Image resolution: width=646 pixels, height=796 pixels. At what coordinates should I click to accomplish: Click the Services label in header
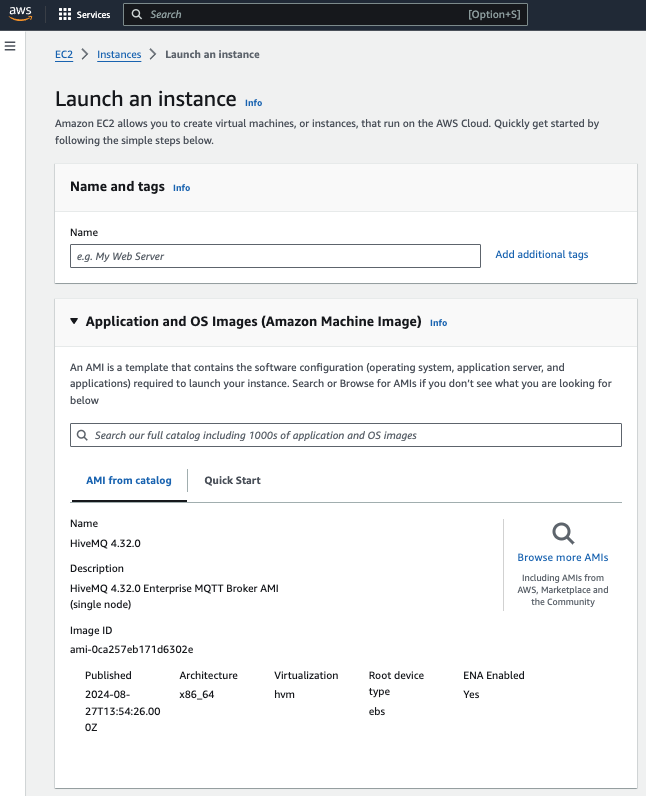[93, 15]
